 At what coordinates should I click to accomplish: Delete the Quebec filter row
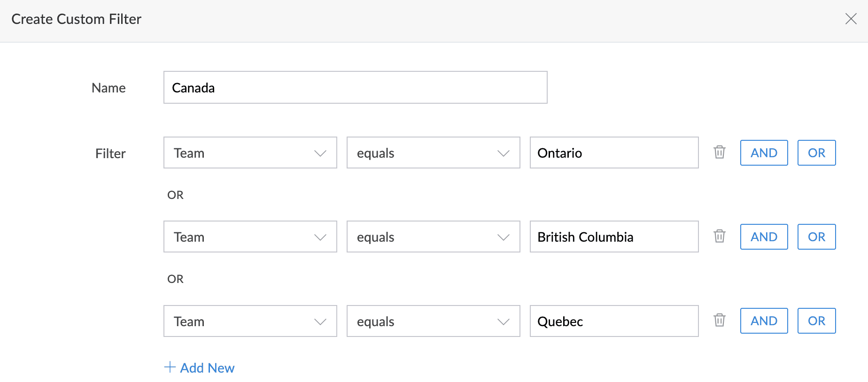click(719, 321)
